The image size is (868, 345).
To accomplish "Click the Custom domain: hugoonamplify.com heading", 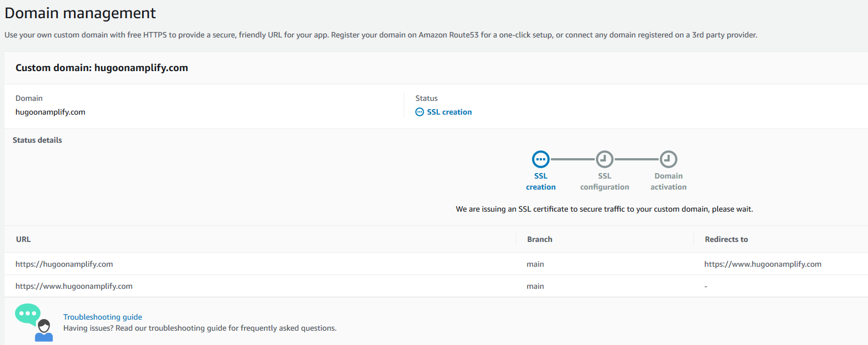I will pyautogui.click(x=102, y=68).
